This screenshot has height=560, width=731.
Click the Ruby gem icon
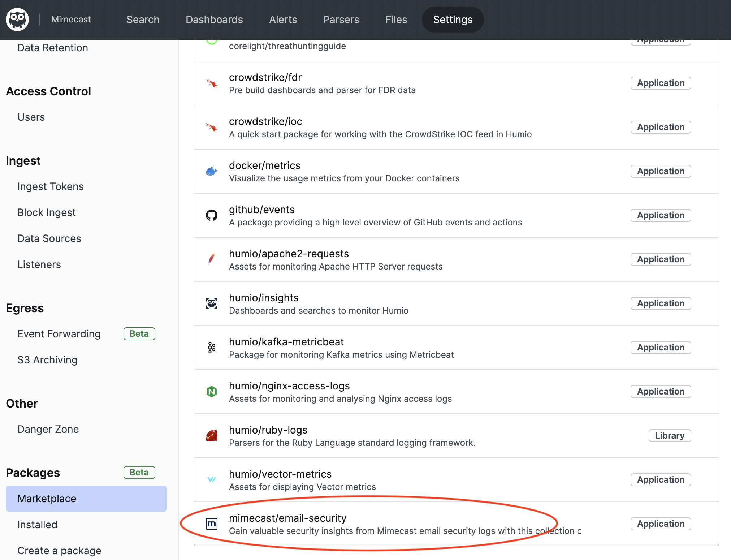tap(212, 436)
